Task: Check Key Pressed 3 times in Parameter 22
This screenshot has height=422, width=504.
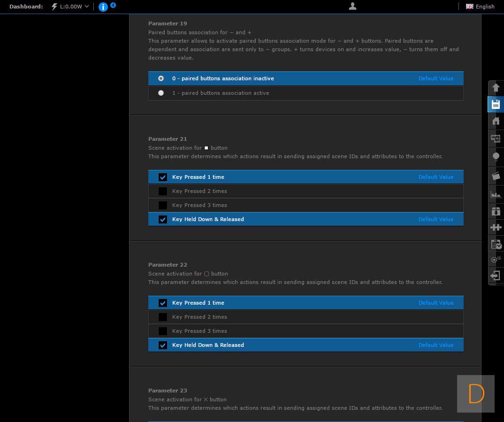Action: click(x=163, y=331)
